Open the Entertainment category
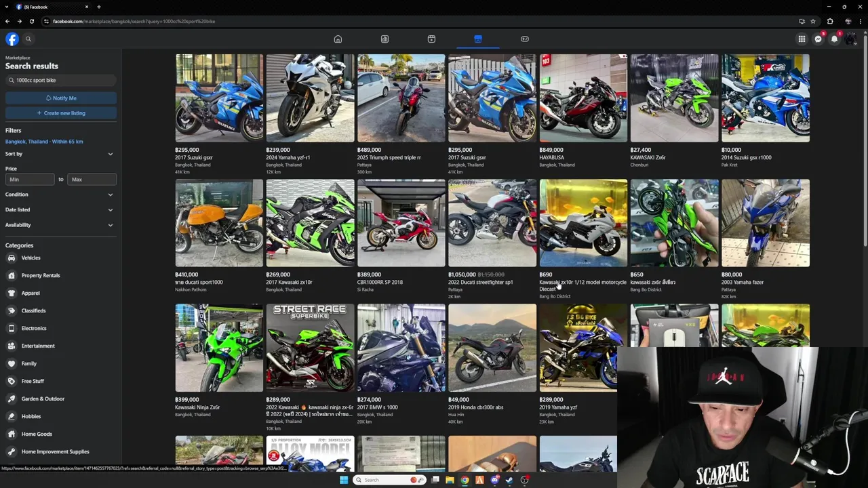Viewport: 868px width, 488px height. pos(61,346)
